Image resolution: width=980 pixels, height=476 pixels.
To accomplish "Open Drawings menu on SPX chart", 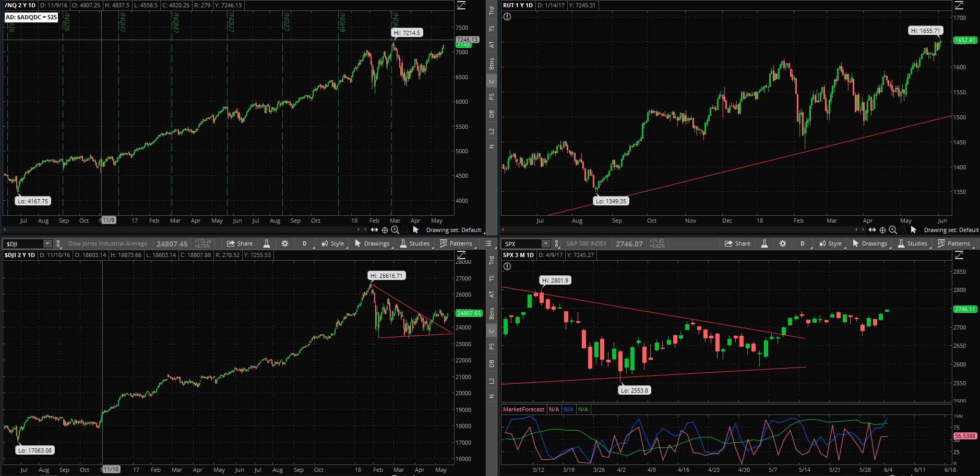I will [x=870, y=243].
